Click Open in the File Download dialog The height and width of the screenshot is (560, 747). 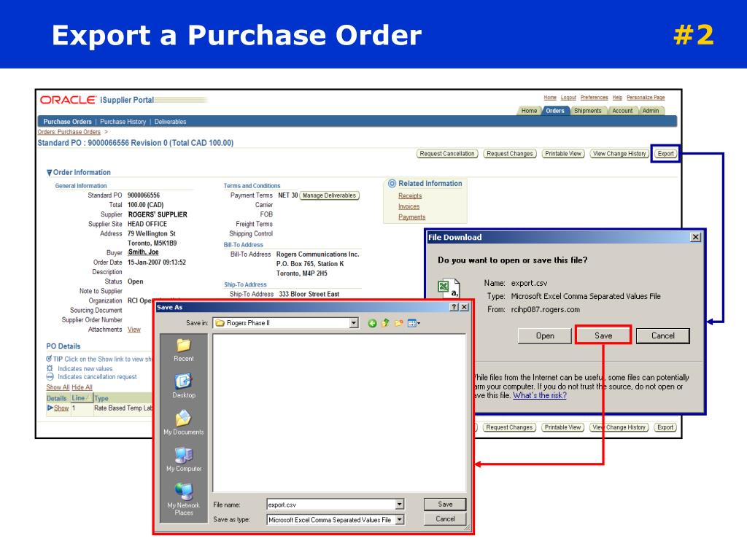coord(545,335)
